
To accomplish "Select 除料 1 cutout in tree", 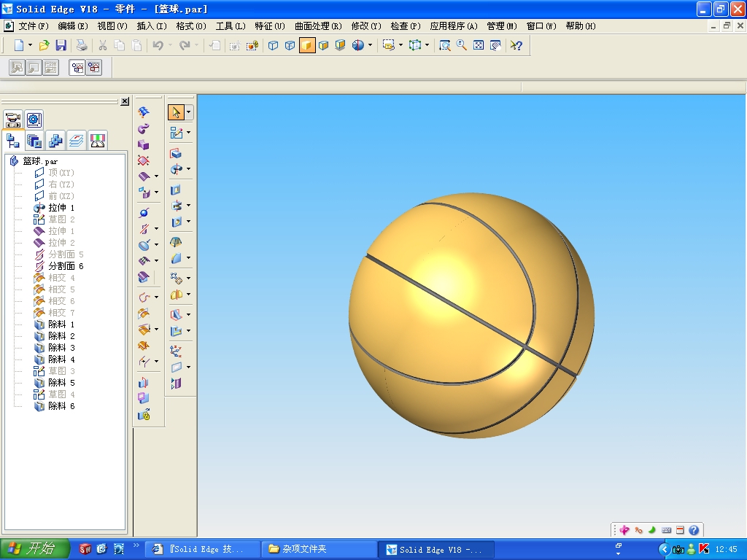I will click(x=61, y=324).
